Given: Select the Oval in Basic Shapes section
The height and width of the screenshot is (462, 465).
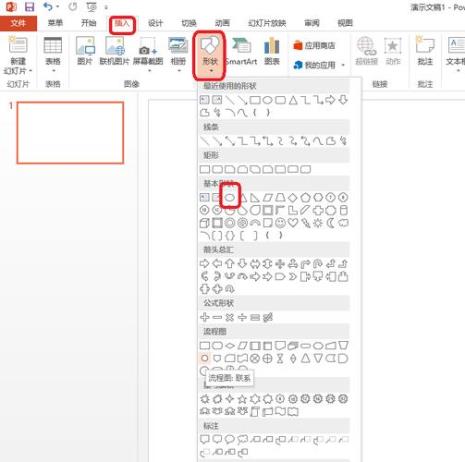Looking at the screenshot, I should [229, 197].
